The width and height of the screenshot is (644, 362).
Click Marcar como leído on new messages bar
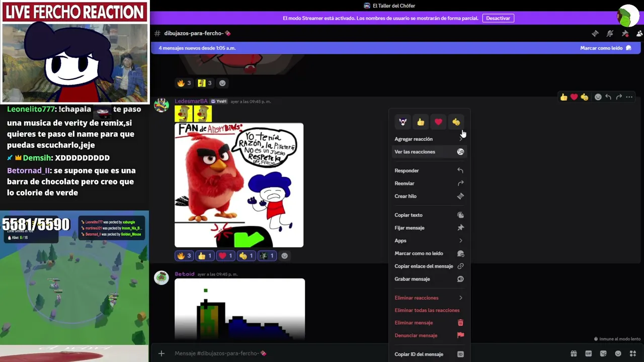click(x=605, y=48)
